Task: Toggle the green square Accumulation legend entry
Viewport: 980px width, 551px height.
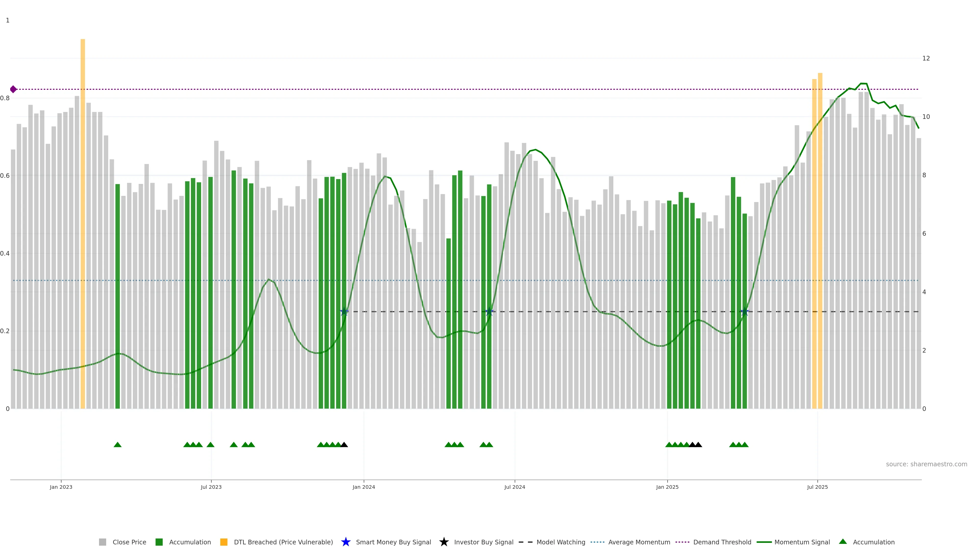Action: click(x=189, y=542)
